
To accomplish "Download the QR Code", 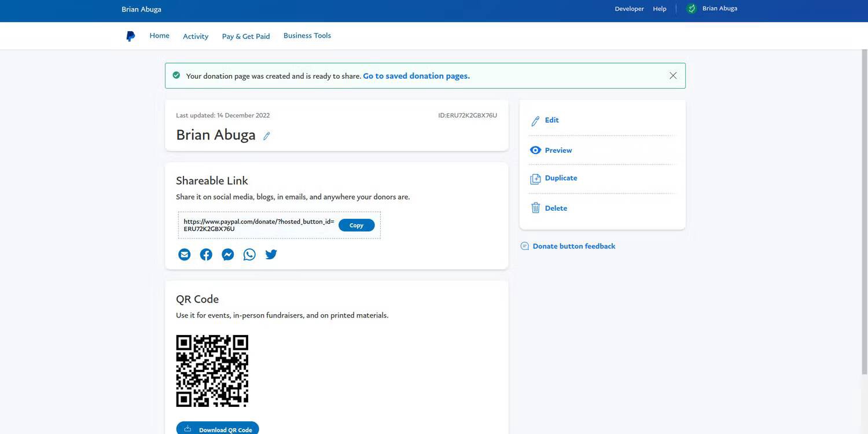I will tap(218, 429).
